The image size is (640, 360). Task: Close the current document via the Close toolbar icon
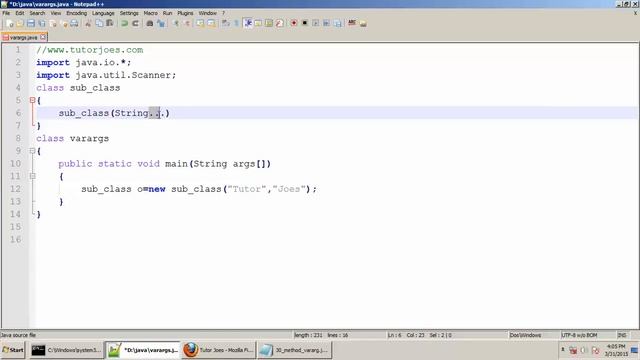(53, 23)
